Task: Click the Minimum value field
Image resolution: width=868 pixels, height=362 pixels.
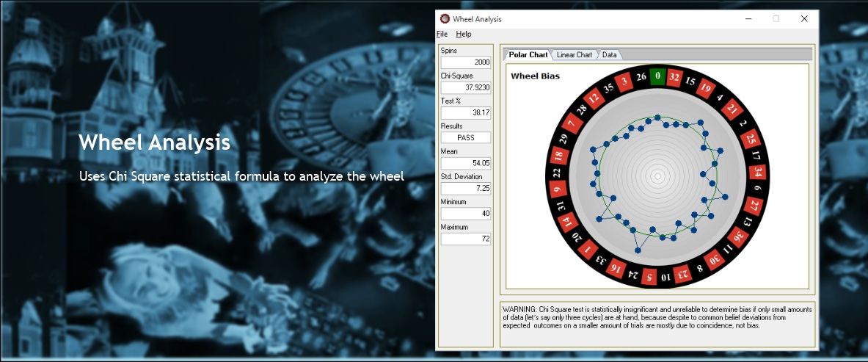Action: 465,214
